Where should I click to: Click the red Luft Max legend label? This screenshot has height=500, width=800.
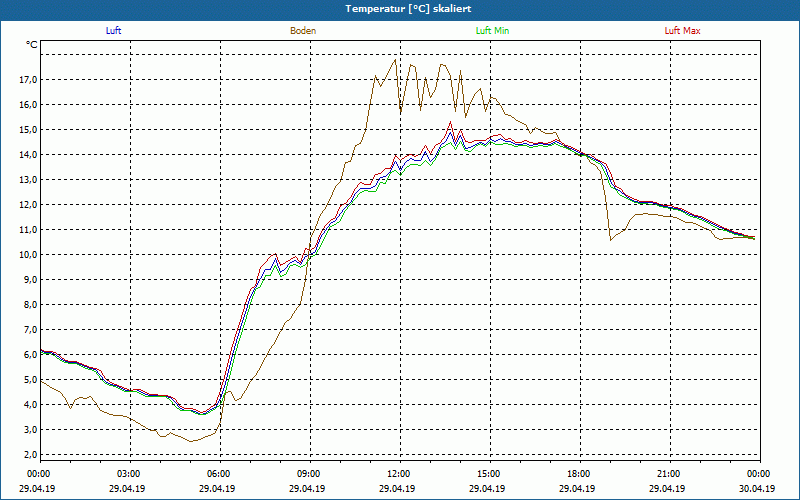682,31
